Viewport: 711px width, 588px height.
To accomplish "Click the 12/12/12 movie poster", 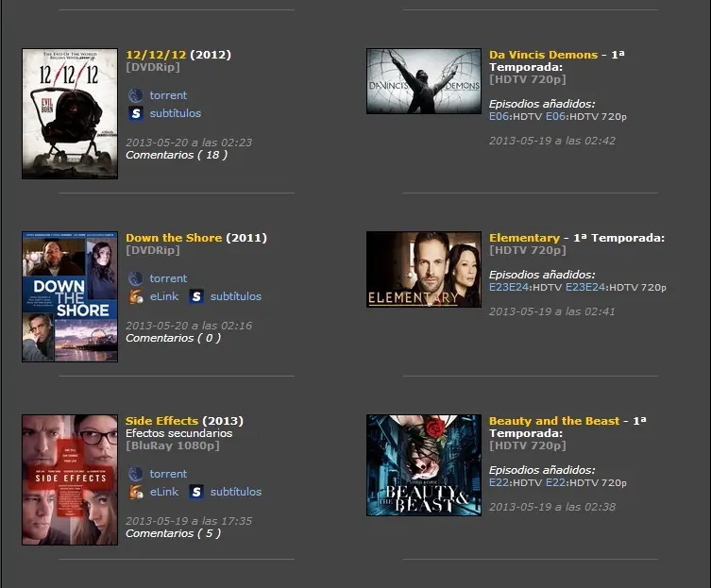I will [70, 114].
